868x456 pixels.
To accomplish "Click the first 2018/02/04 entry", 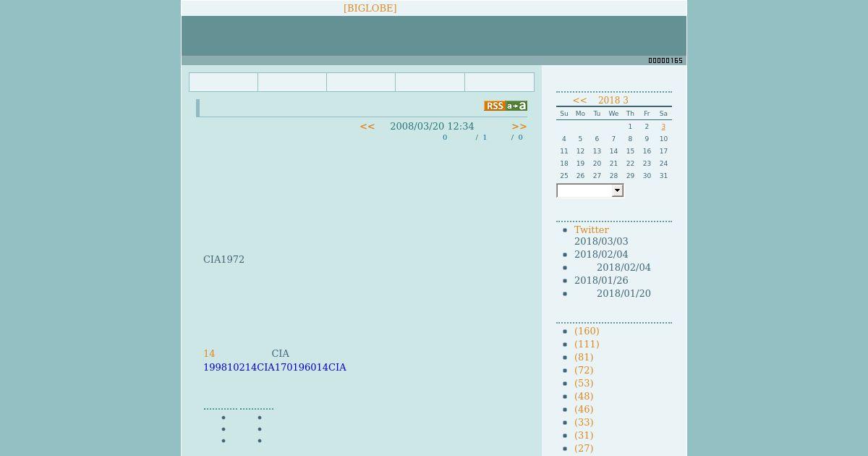I will click(x=601, y=255).
